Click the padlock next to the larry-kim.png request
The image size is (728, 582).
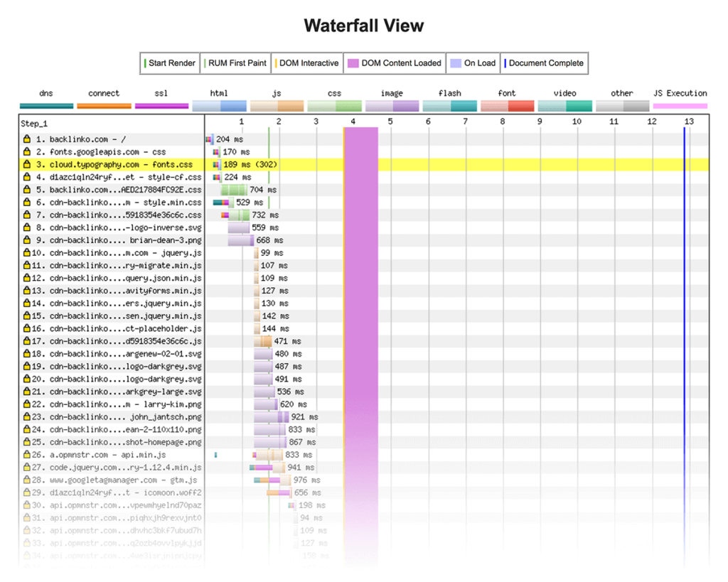[x=26, y=404]
